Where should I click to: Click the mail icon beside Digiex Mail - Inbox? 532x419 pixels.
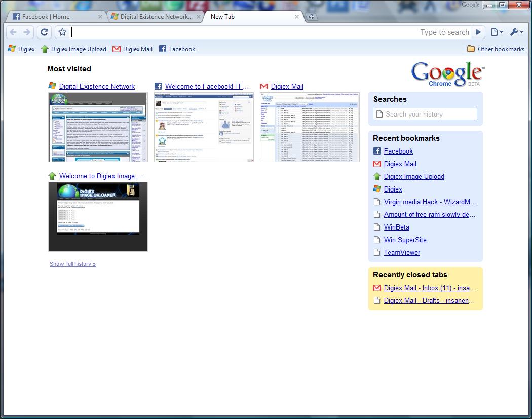376,288
